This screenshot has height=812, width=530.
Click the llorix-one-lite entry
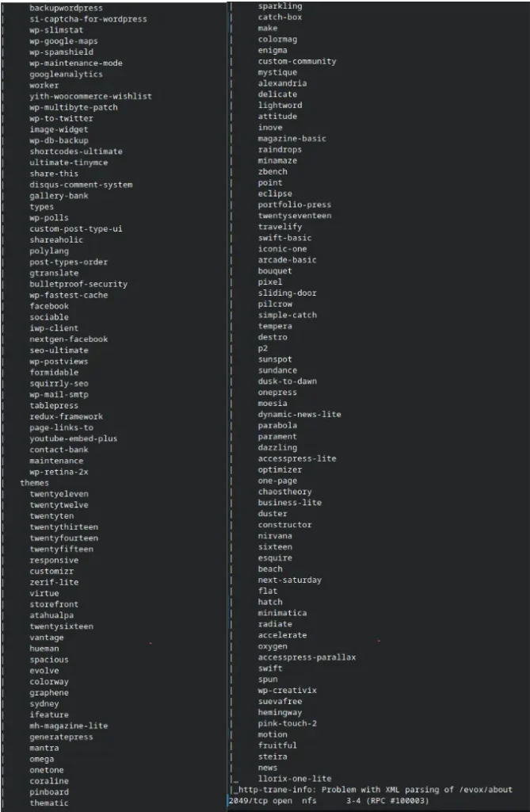click(295, 779)
